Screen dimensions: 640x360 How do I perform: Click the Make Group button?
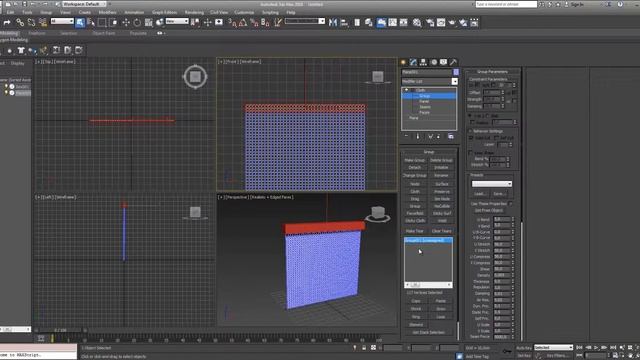[414, 160]
